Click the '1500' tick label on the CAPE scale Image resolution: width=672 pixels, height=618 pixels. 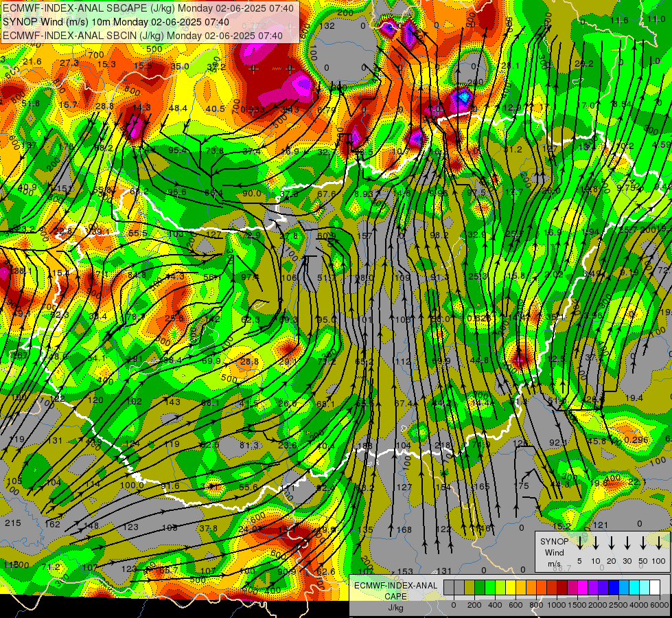[x=577, y=605]
